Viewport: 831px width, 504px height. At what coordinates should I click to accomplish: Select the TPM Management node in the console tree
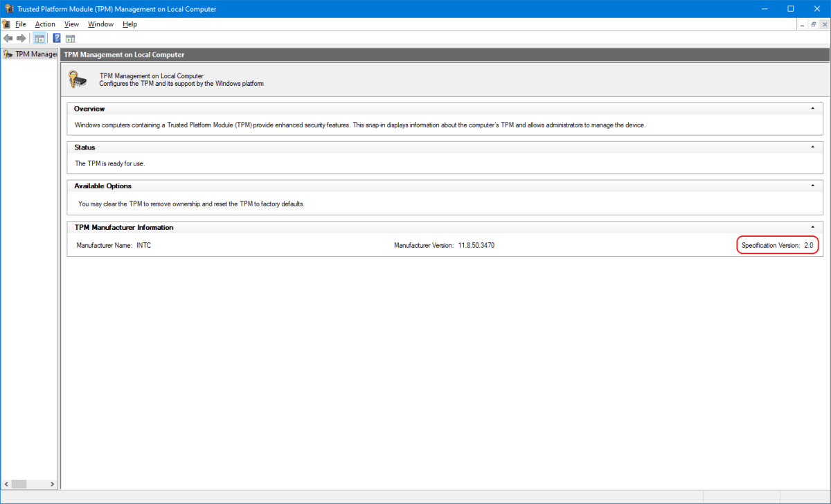tap(30, 54)
